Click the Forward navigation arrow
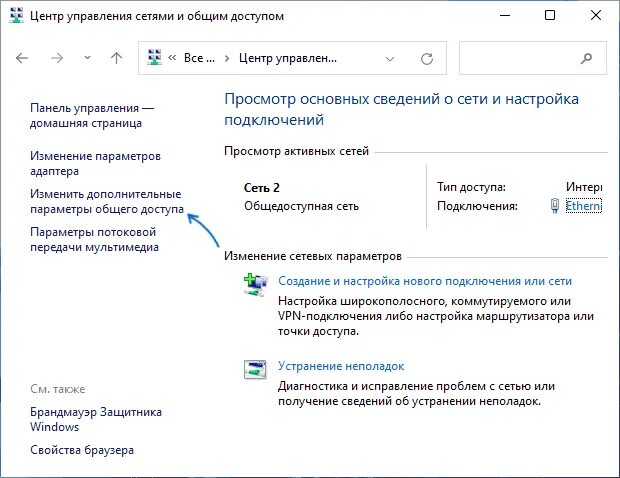The height and width of the screenshot is (478, 620). (x=57, y=59)
